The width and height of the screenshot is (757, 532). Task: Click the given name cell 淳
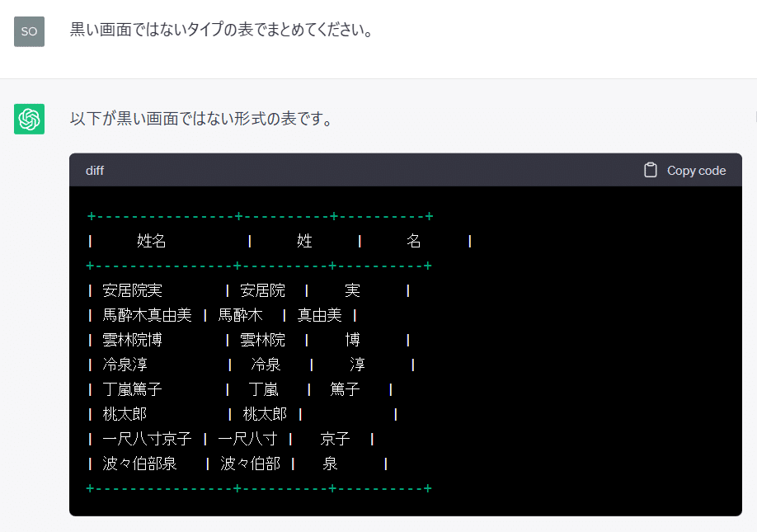357,365
